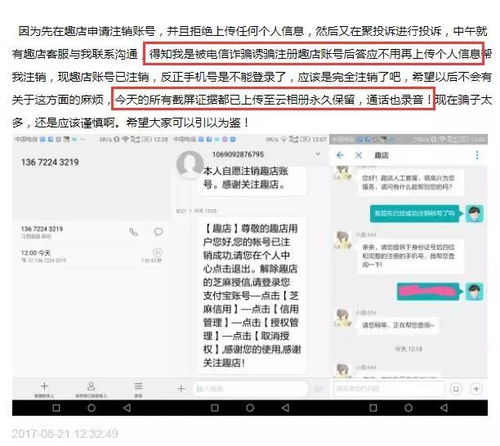The image size is (500, 446).
Task: Tap the message bubble icon beside 136 7224 3219
Action: (158, 232)
